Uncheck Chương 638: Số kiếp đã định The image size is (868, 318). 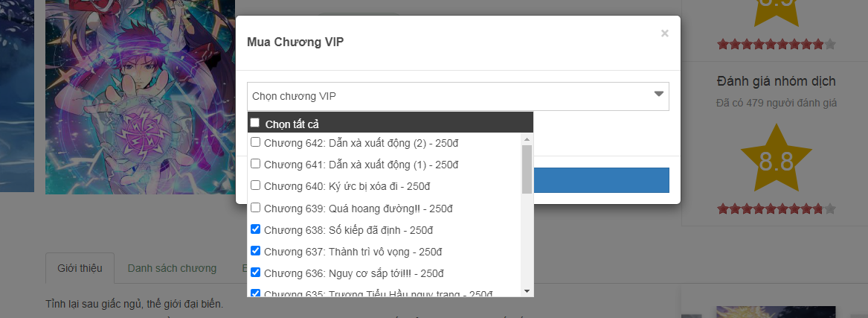[255, 229]
